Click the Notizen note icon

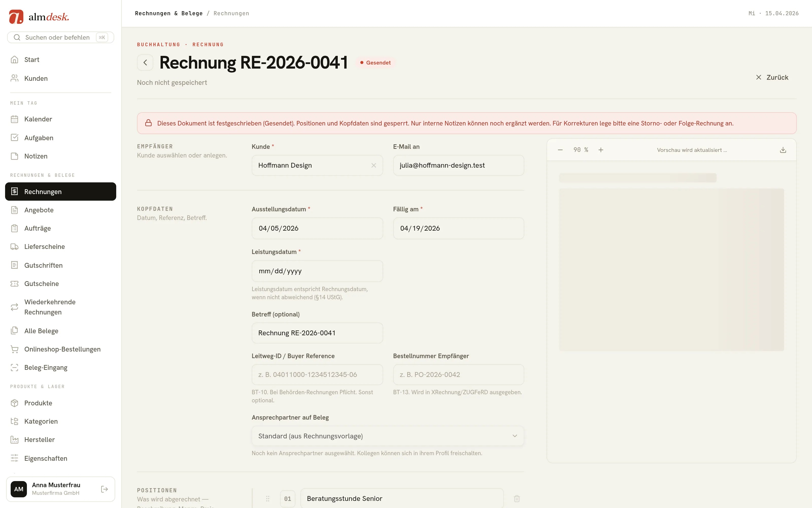[14, 156]
